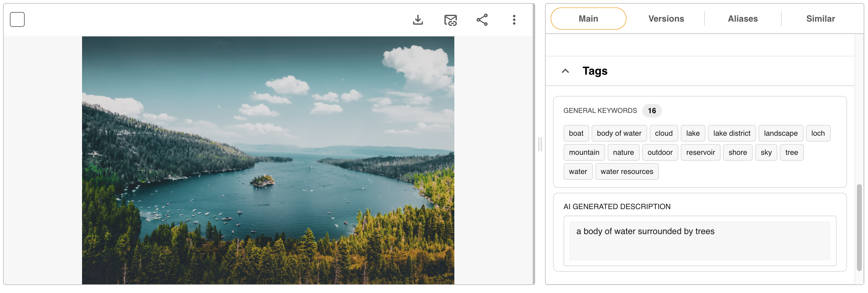Image resolution: width=868 pixels, height=293 pixels.
Task: Select the 'sky' keyword tag
Action: tap(766, 153)
